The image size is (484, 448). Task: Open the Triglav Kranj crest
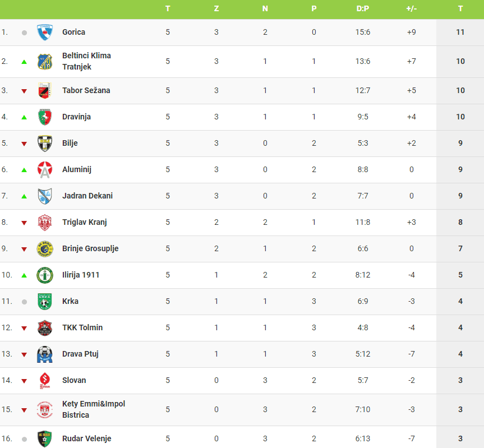click(45, 223)
